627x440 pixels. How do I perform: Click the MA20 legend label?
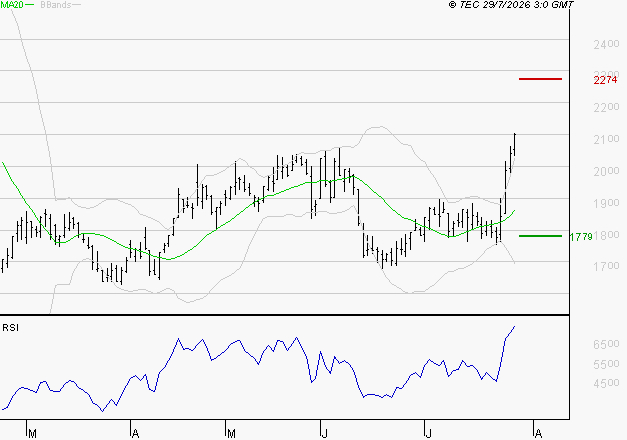(12, 5)
